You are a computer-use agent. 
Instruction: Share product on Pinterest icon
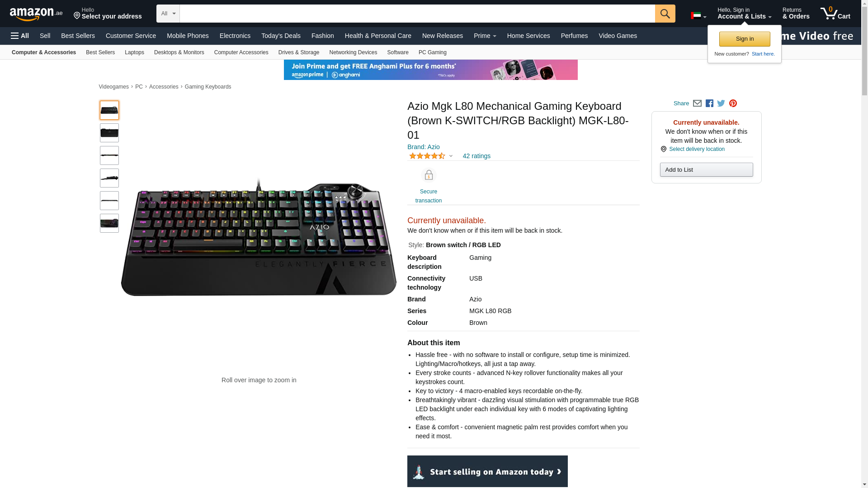click(733, 103)
